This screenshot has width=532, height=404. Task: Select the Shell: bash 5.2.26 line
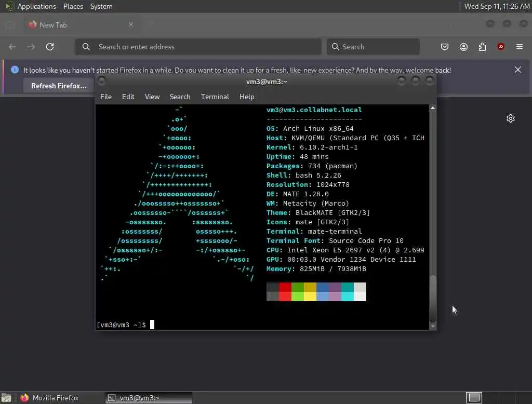pyautogui.click(x=304, y=176)
